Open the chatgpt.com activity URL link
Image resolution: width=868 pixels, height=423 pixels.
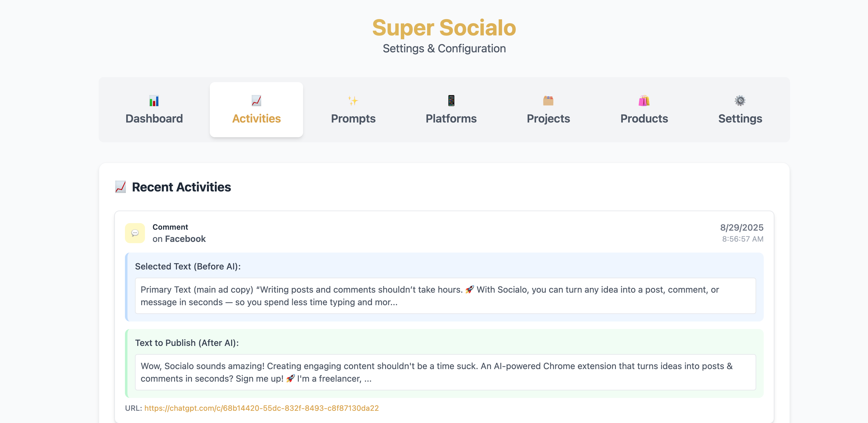tap(261, 408)
